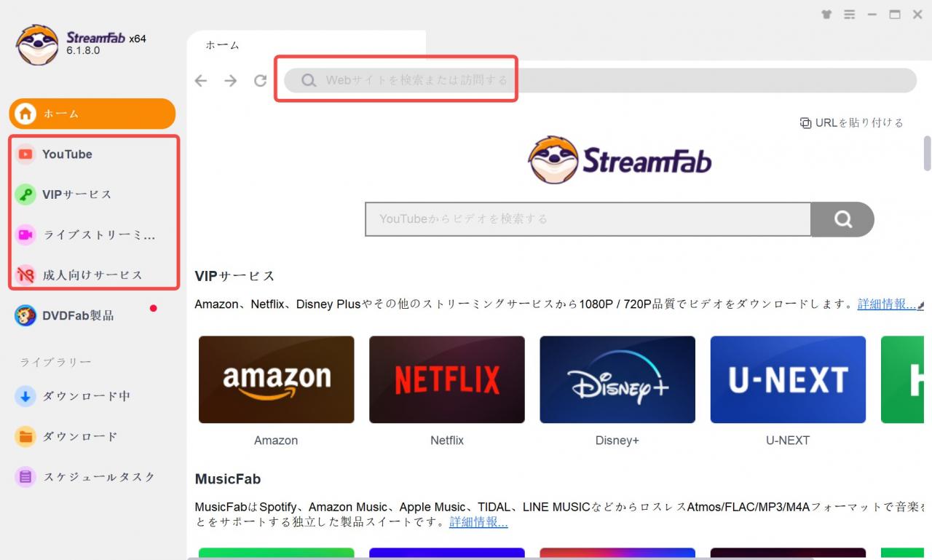This screenshot has width=932, height=560.
Task: Click the VIP key icon in sidebar
Action: click(25, 194)
